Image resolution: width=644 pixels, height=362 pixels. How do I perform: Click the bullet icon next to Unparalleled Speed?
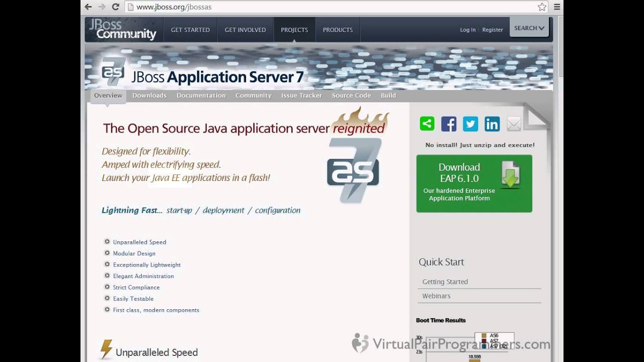[107, 242]
